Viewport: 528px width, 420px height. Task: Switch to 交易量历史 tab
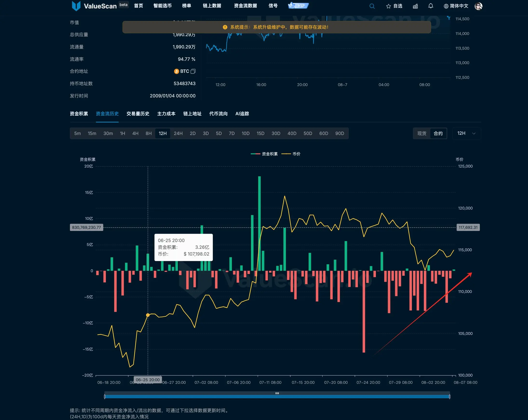138,114
